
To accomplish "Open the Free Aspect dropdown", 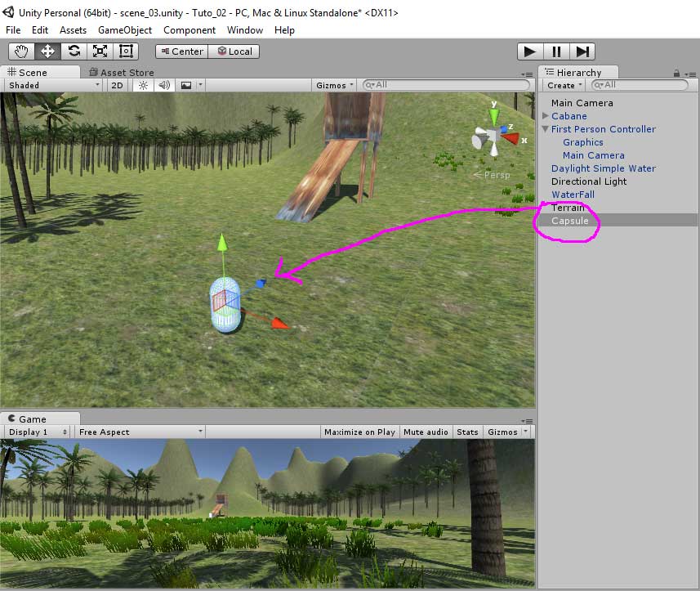I will click(x=140, y=432).
